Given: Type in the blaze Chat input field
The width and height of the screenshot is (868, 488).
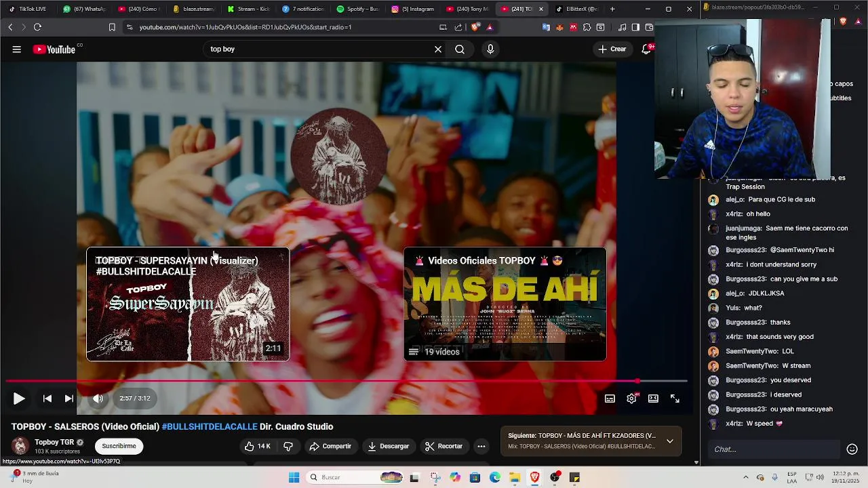Looking at the screenshot, I should coord(773,449).
